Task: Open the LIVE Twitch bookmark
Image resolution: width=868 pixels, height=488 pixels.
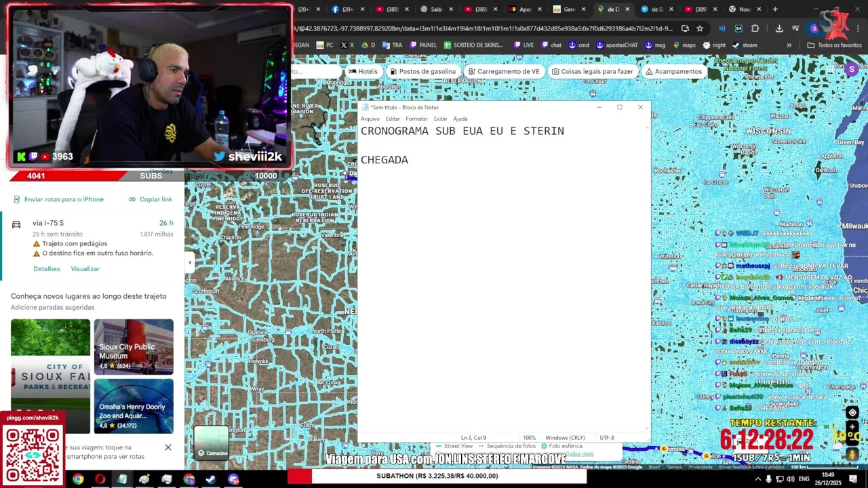Action: click(x=524, y=45)
